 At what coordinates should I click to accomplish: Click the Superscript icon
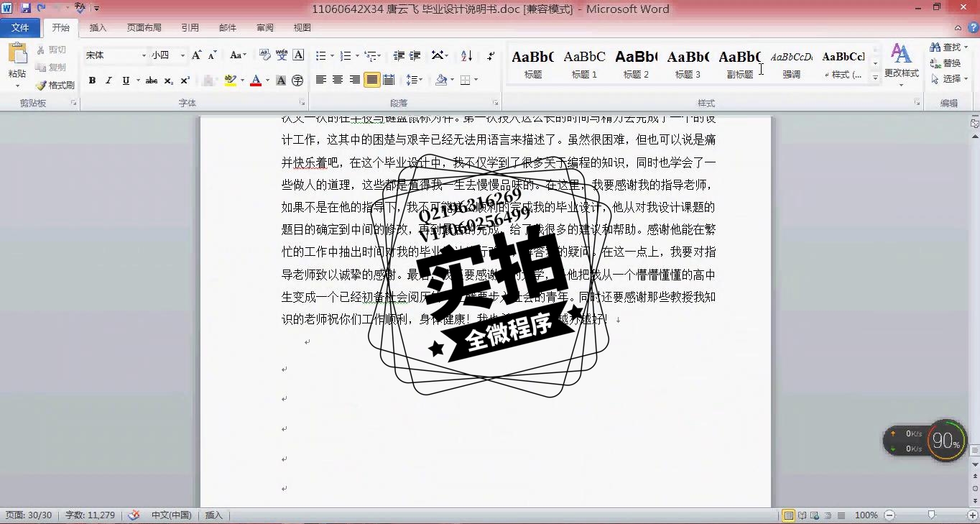(x=185, y=81)
